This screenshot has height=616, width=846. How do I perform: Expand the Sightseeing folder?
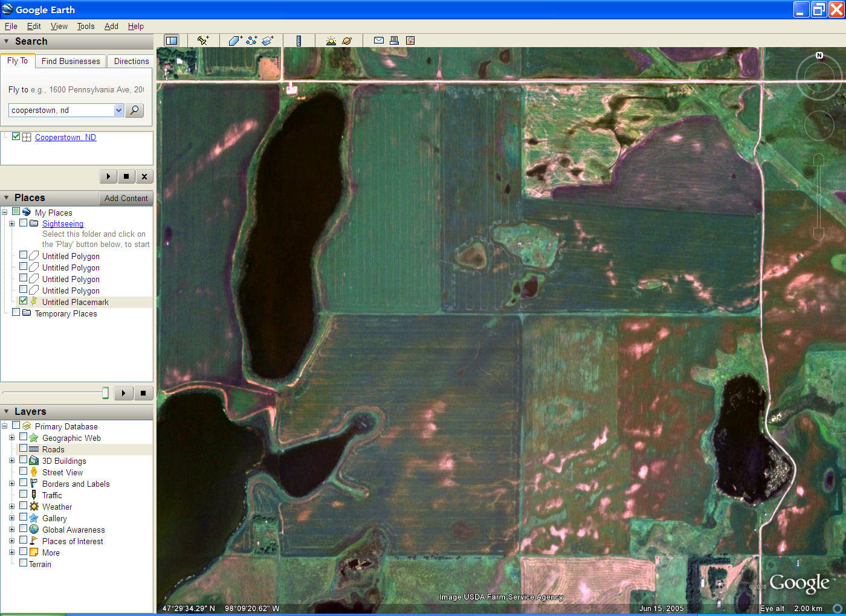pyautogui.click(x=11, y=223)
